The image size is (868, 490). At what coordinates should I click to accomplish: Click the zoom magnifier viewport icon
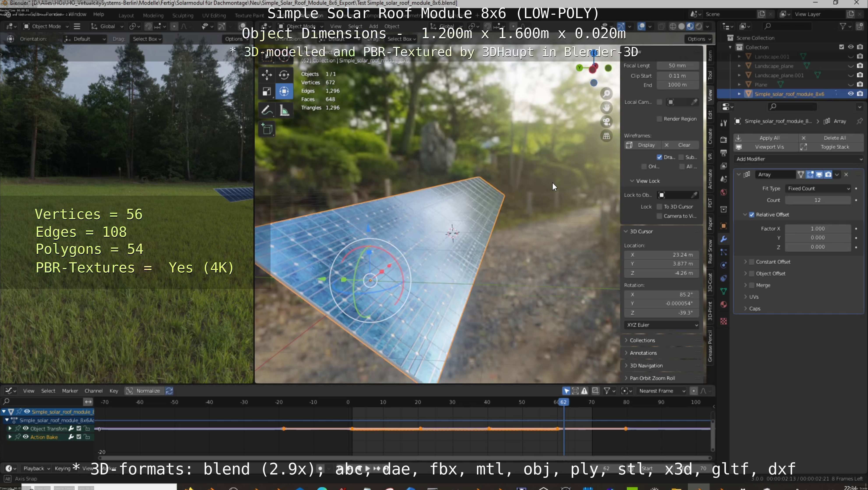point(607,94)
